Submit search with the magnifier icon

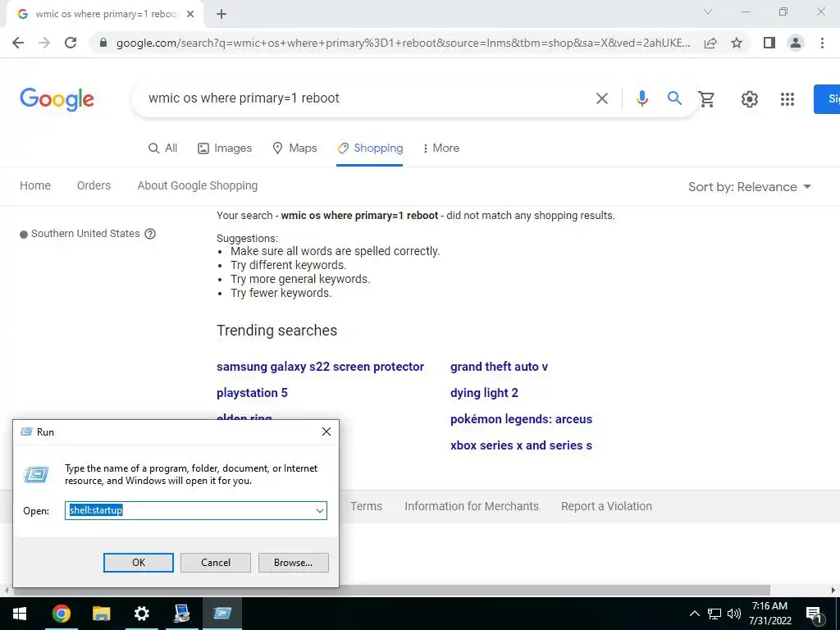click(x=674, y=98)
